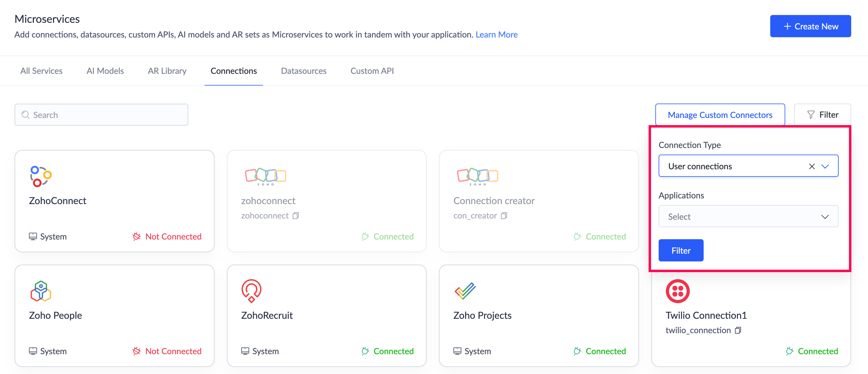Viewport: 868px width, 374px height.
Task: Click the ZohoRecruit logo icon
Action: tap(251, 291)
